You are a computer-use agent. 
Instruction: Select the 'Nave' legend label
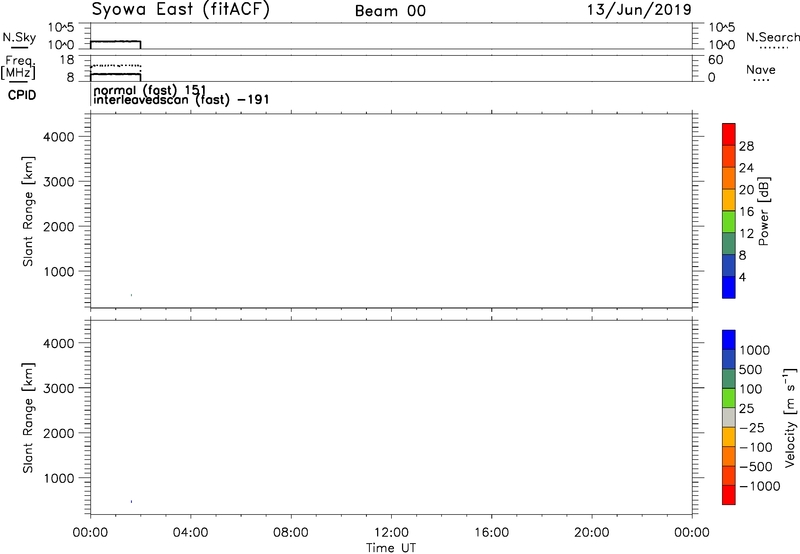click(x=761, y=70)
